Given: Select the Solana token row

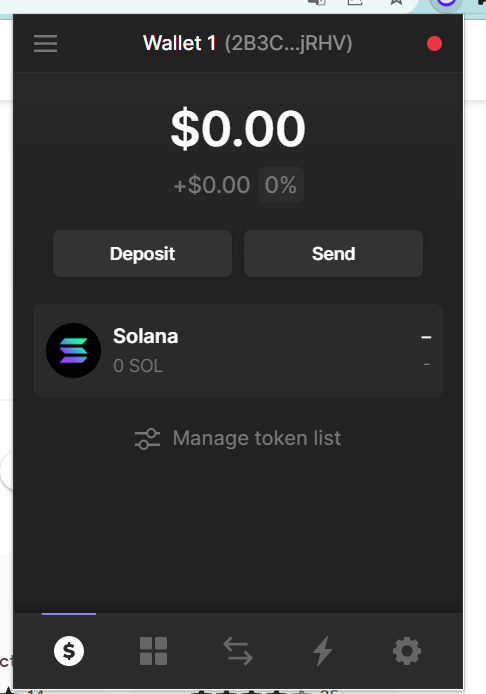Looking at the screenshot, I should (x=238, y=351).
